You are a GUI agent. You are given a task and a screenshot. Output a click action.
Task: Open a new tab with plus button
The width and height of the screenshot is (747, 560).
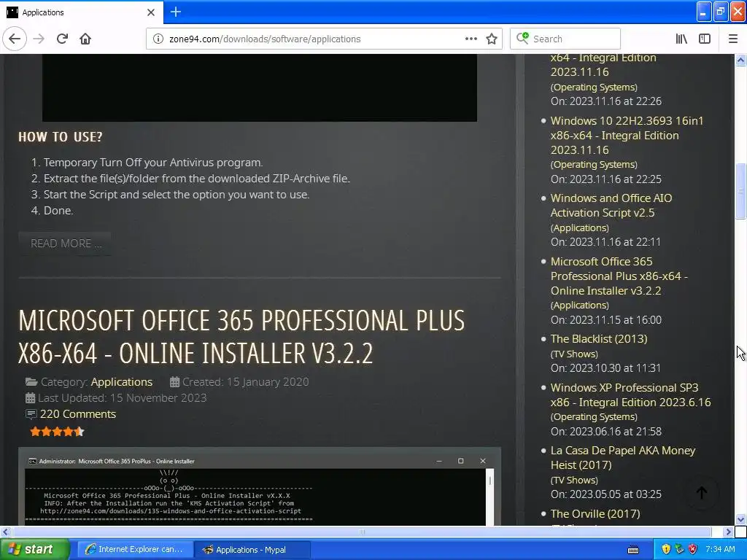point(176,12)
